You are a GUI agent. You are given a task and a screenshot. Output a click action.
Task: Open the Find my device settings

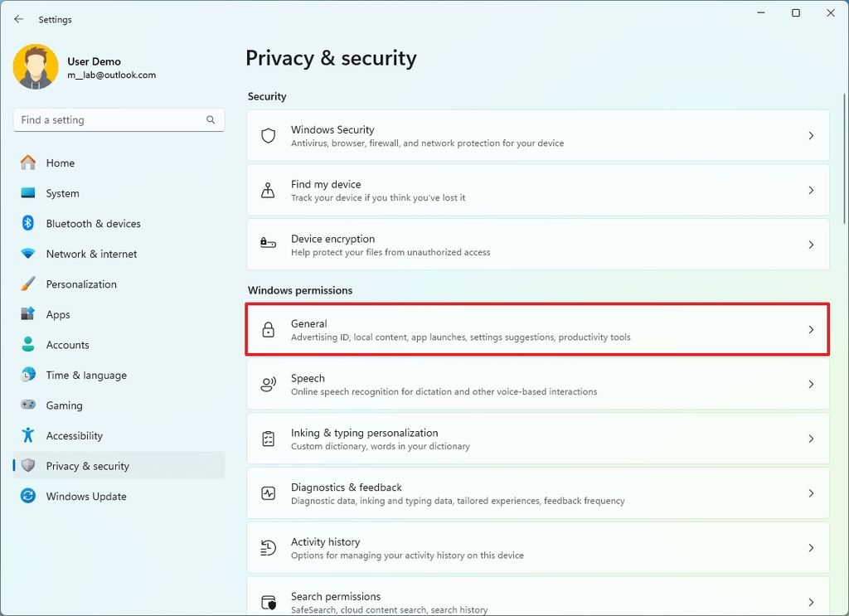537,190
